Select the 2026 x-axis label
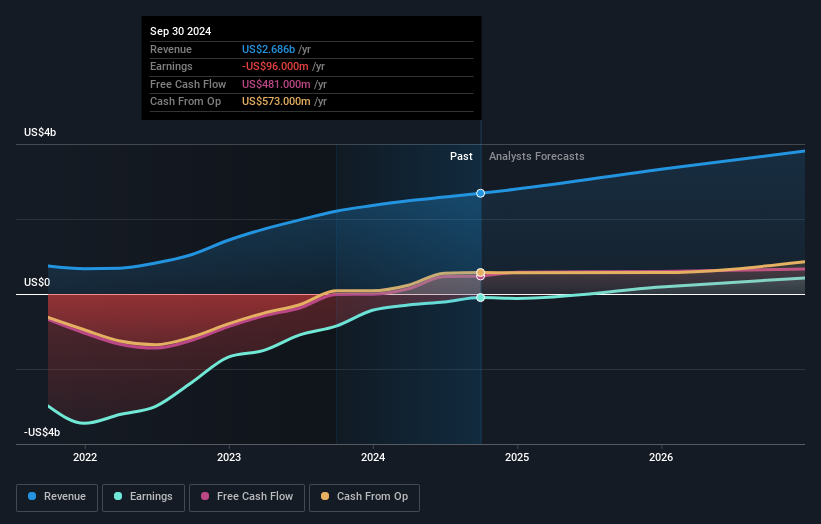 [661, 457]
